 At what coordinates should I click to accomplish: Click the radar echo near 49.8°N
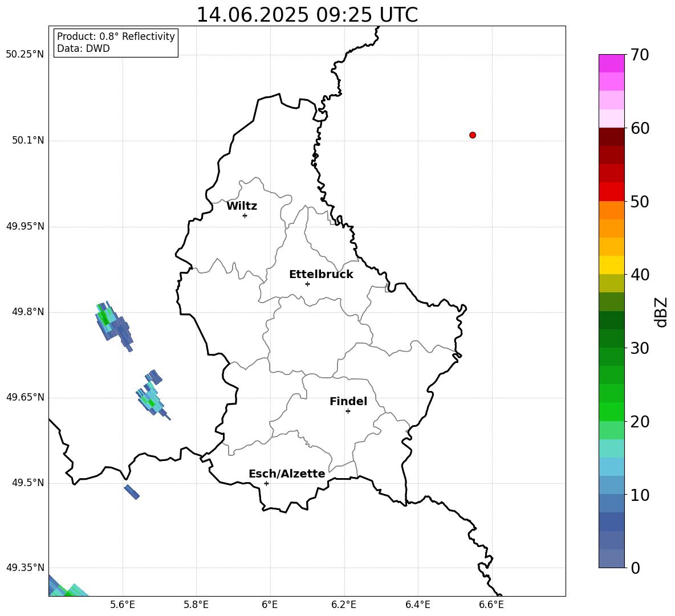pyautogui.click(x=113, y=325)
